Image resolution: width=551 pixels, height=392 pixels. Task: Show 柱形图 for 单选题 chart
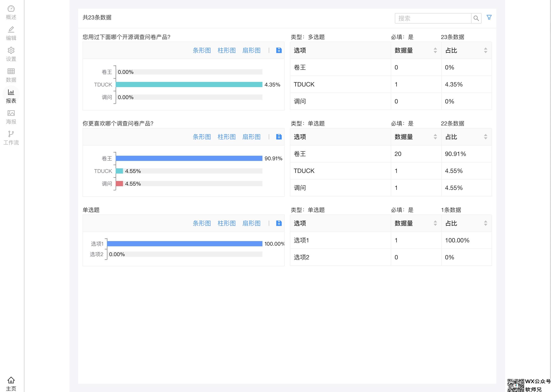pyautogui.click(x=227, y=223)
